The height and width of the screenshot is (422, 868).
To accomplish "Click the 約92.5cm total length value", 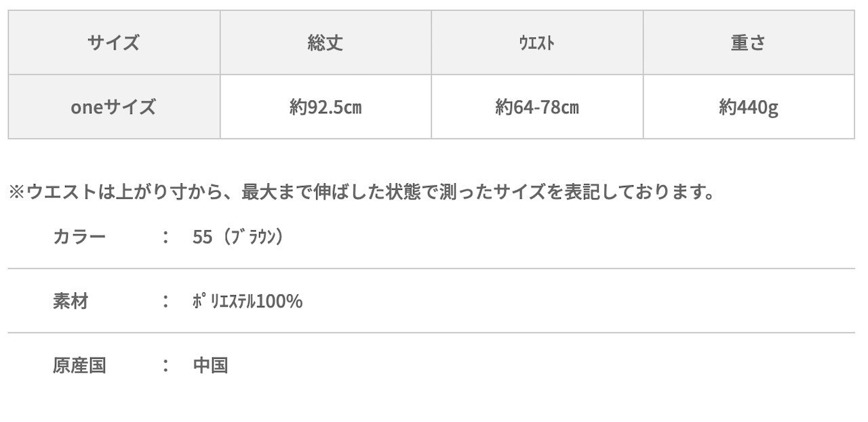I will [x=325, y=107].
